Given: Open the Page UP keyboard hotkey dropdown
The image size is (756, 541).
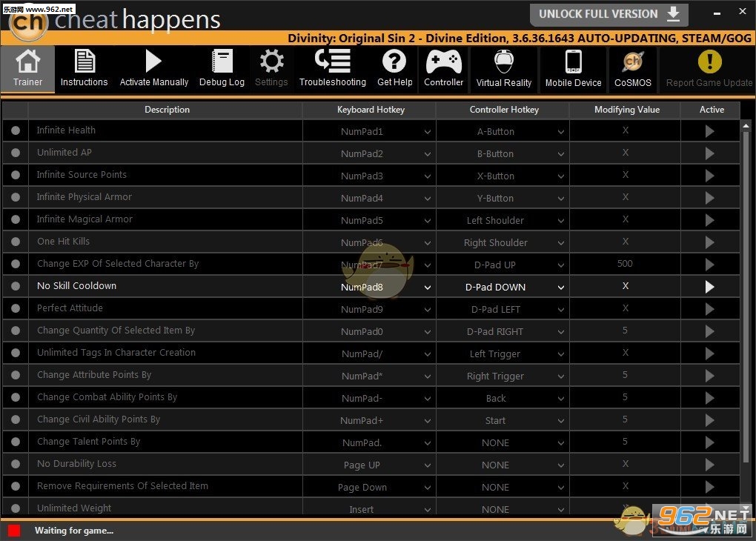Looking at the screenshot, I should (x=427, y=465).
